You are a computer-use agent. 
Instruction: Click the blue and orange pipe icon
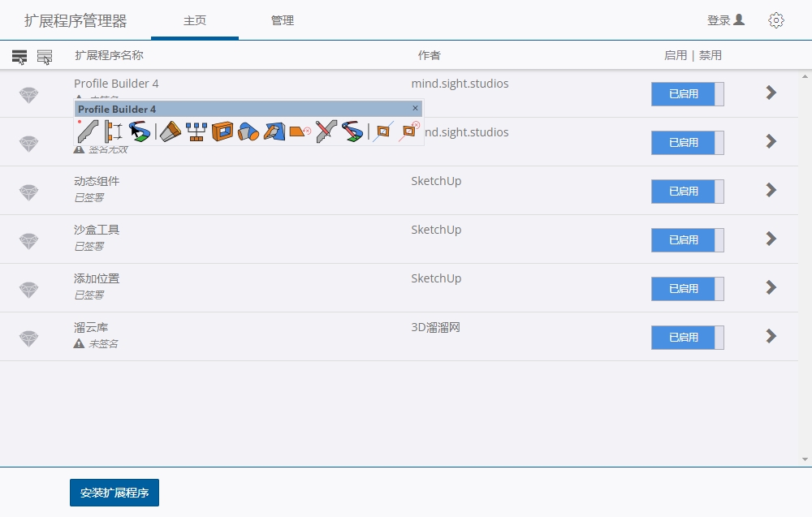pos(248,131)
